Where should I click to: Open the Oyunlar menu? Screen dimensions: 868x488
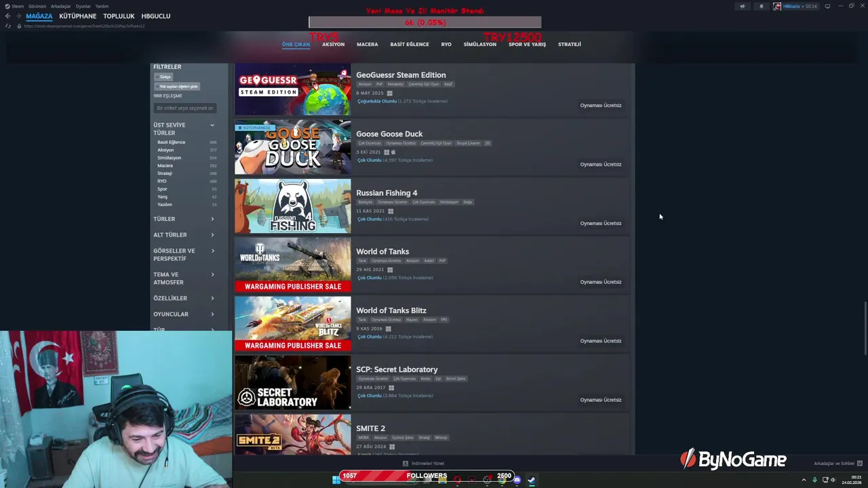click(83, 6)
